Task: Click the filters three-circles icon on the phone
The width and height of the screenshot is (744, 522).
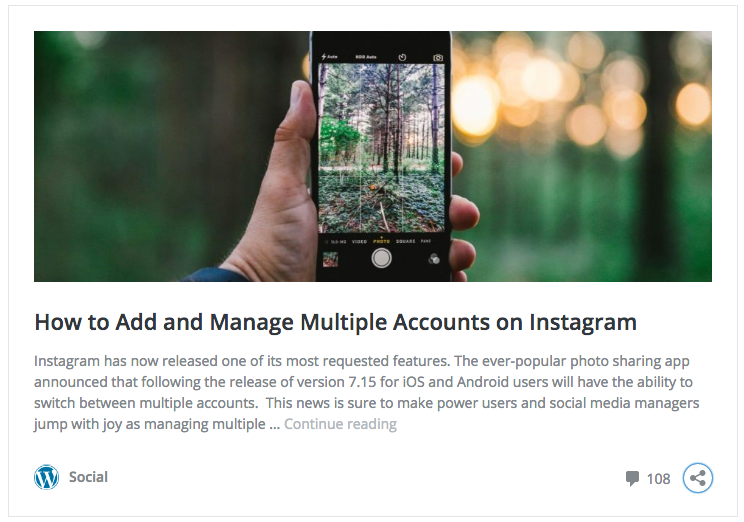Action: point(434,259)
